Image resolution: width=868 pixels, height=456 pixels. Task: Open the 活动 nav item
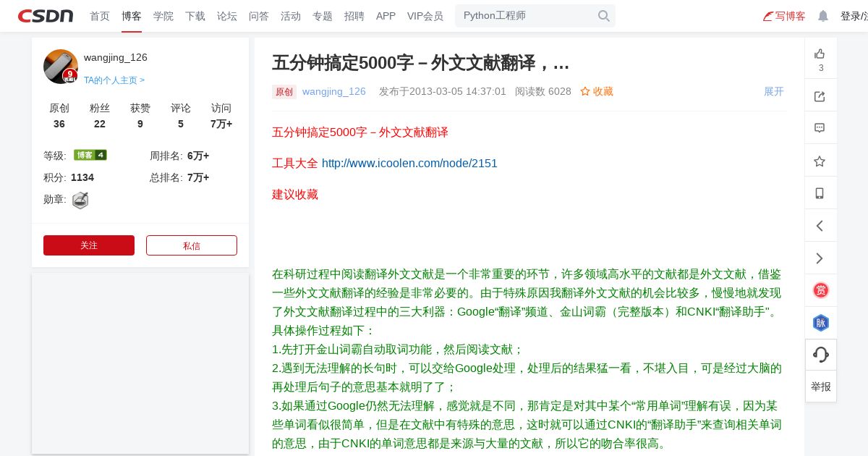[x=291, y=16]
